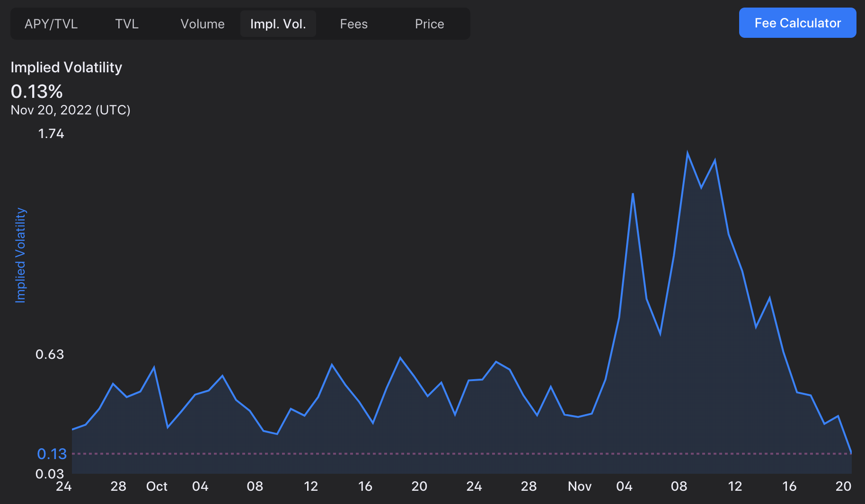View the Price tab
The width and height of the screenshot is (865, 504).
point(429,24)
